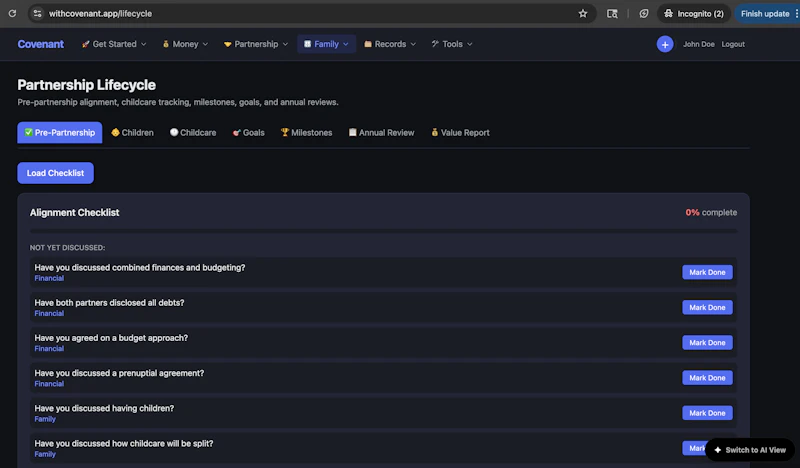Click the Load Checklist button
The height and width of the screenshot is (468, 800).
point(56,173)
